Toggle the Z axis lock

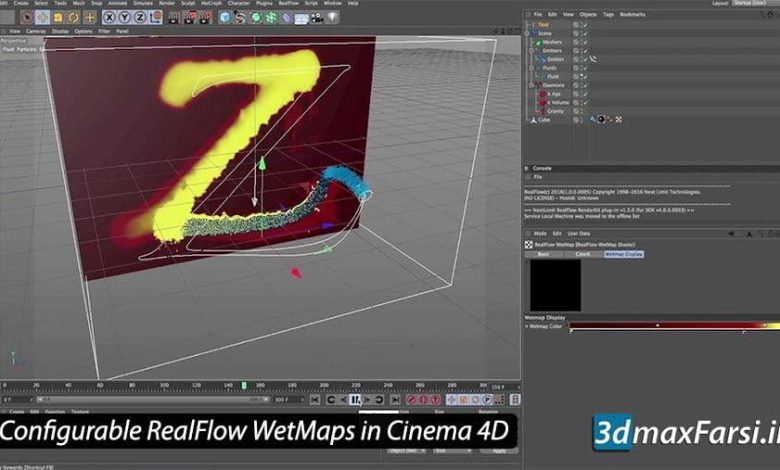(140, 18)
